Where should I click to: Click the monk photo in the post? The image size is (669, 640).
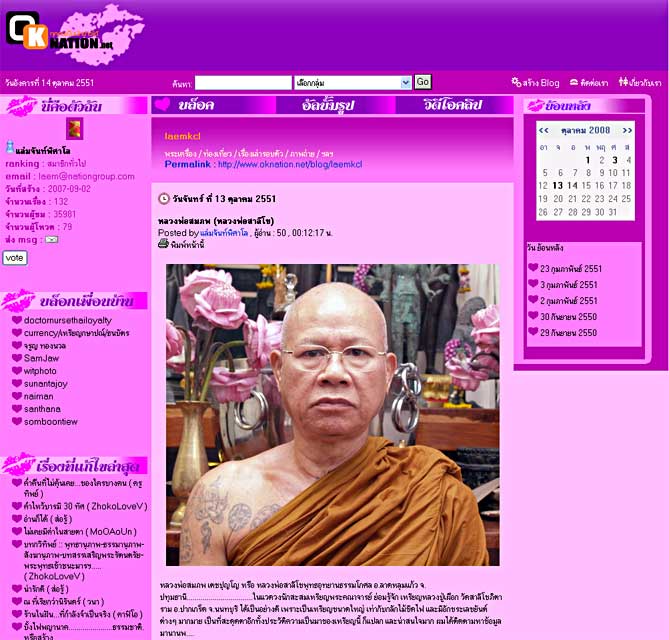(x=332, y=415)
